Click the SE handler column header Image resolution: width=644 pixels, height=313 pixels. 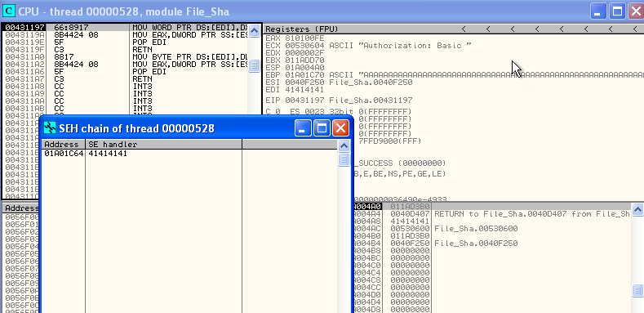163,145
